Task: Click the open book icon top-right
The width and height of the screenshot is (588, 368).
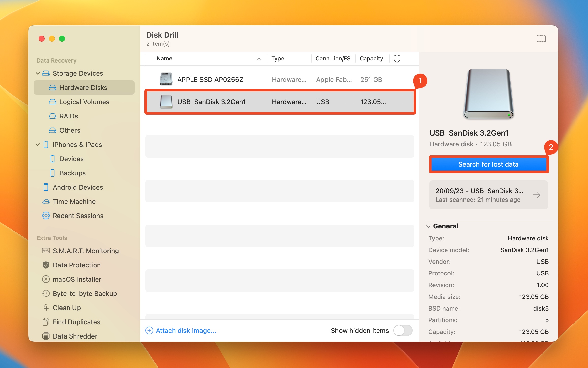Action: click(542, 39)
